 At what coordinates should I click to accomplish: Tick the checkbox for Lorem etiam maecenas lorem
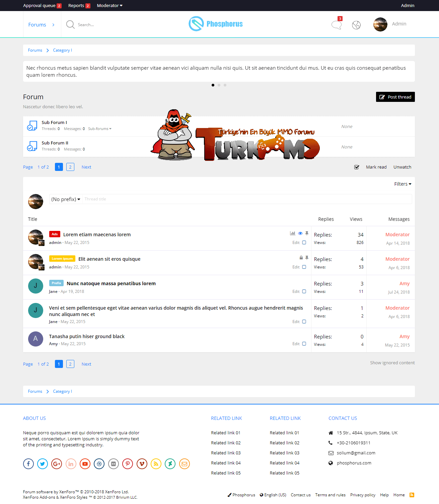pos(304,243)
